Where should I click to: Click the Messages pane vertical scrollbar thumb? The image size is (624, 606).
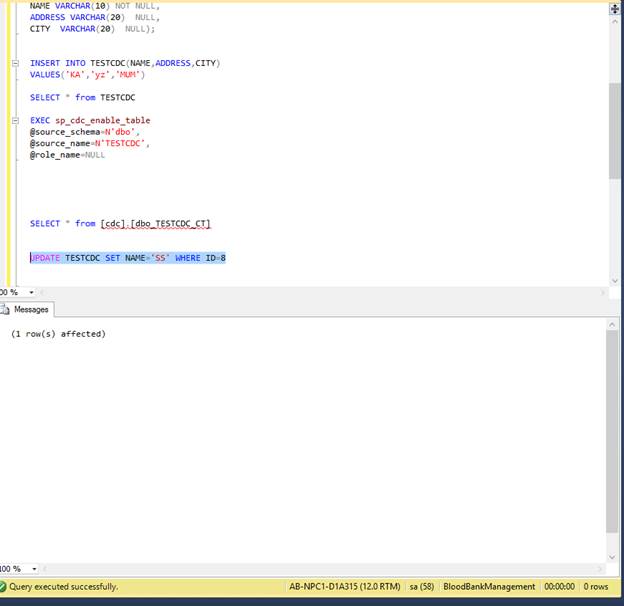pyautogui.click(x=612, y=432)
